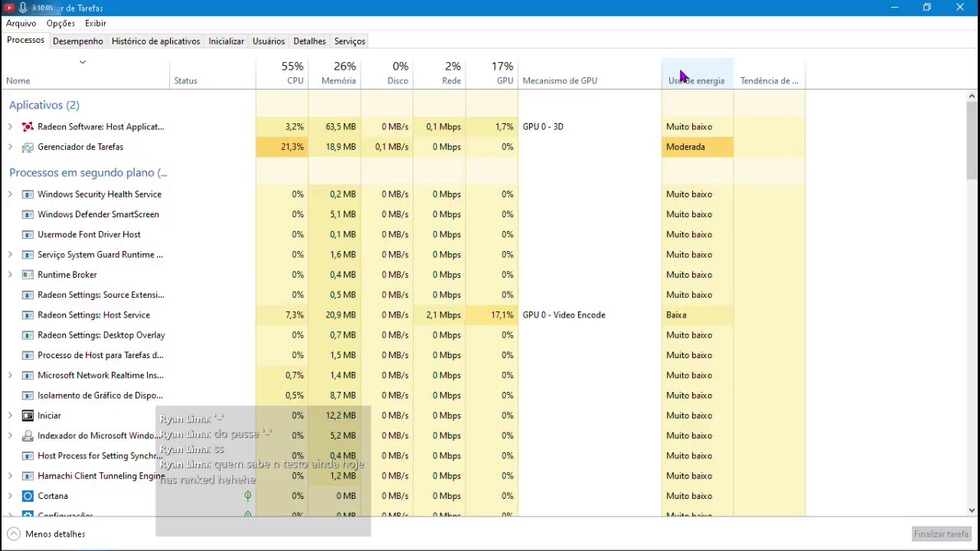
Task: Click the Iniciar process icon
Action: click(28, 416)
